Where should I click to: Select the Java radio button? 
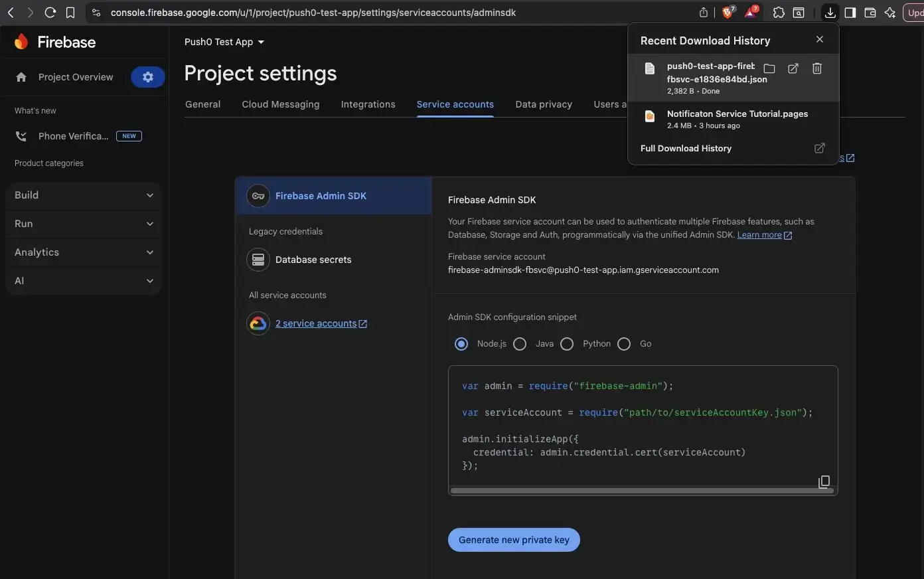pyautogui.click(x=520, y=343)
